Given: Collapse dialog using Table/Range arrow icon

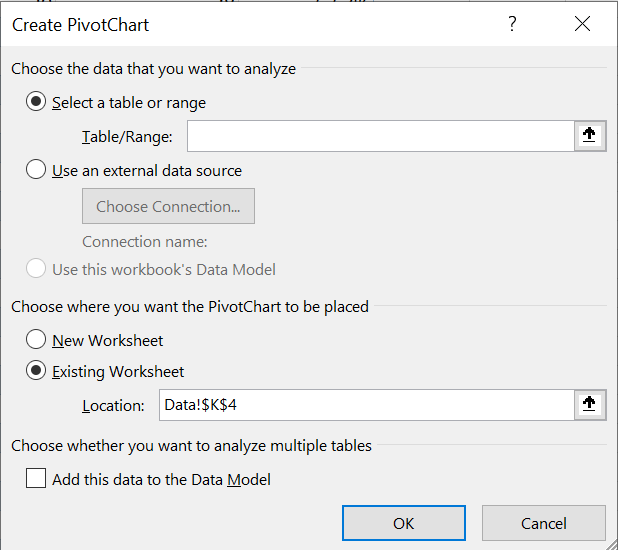Looking at the screenshot, I should click(590, 136).
